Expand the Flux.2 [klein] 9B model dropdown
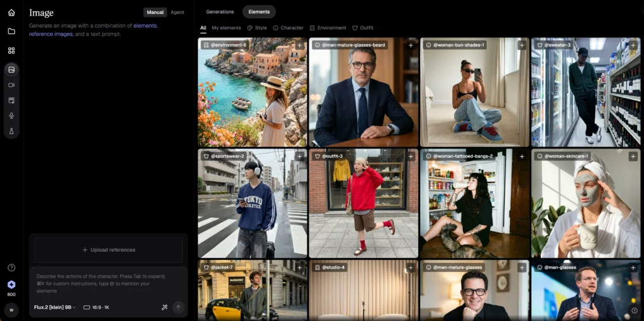644x321 pixels. pos(55,307)
